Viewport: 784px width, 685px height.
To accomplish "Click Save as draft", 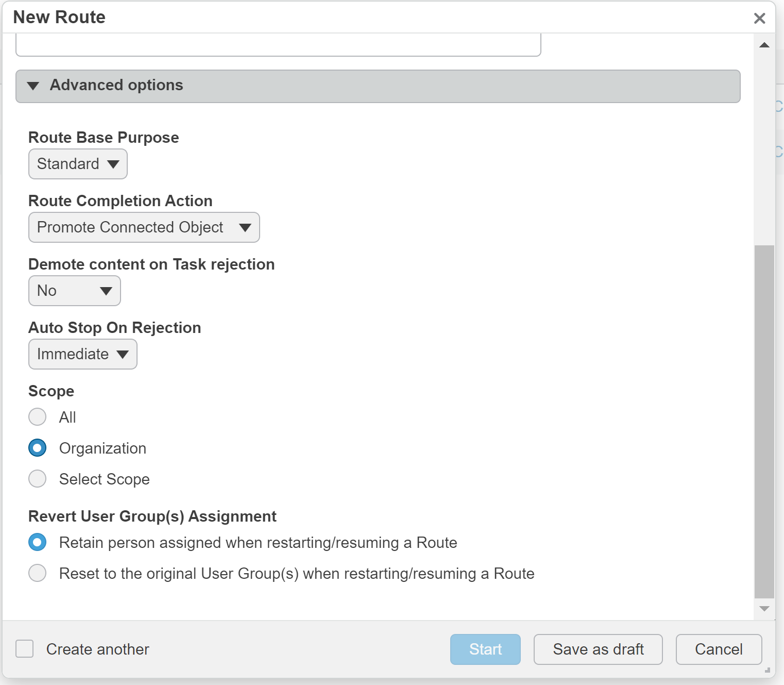I will click(598, 649).
